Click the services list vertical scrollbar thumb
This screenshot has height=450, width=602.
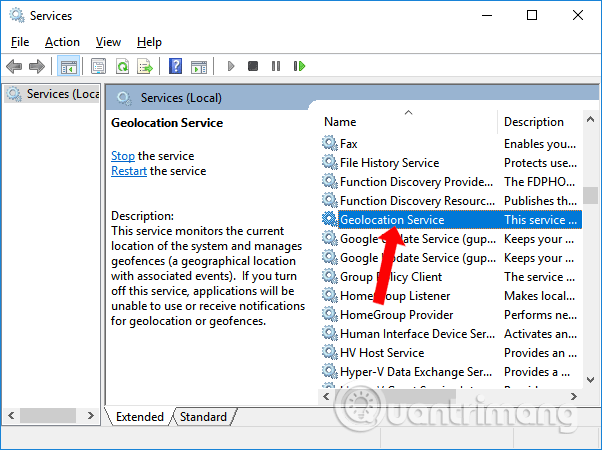[590, 195]
